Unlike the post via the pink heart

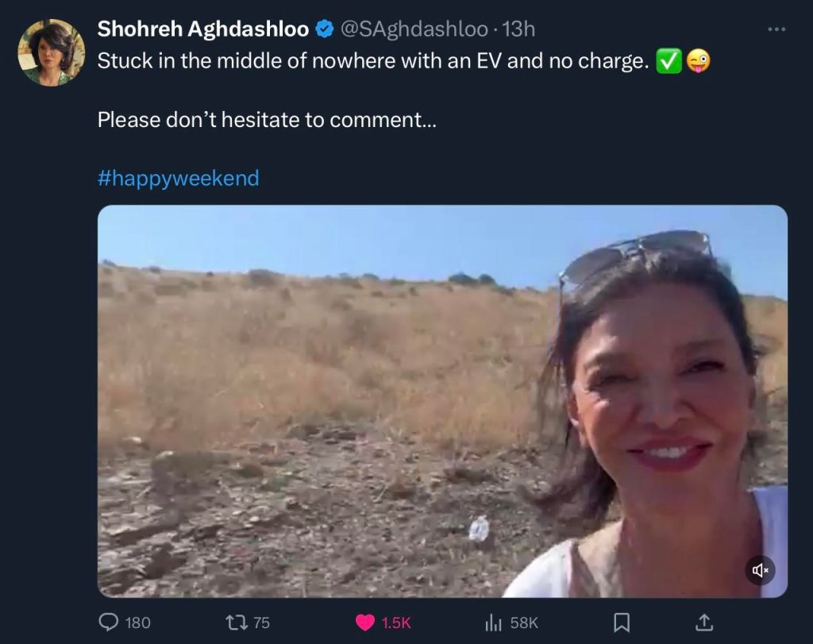coord(365,623)
